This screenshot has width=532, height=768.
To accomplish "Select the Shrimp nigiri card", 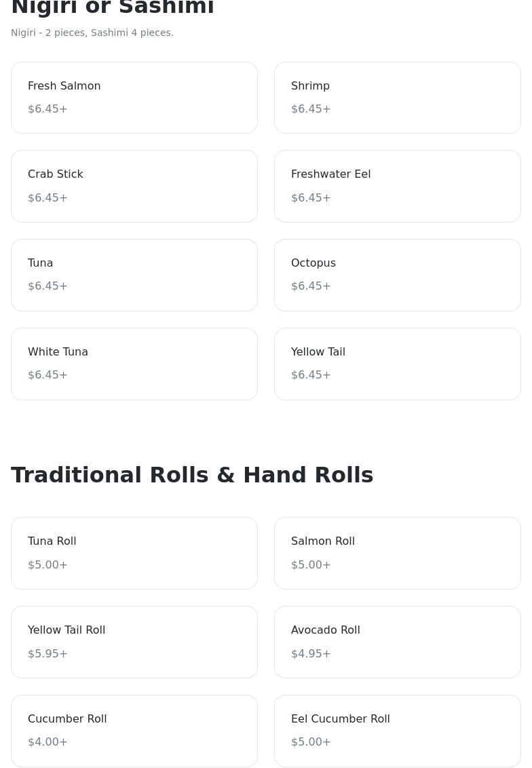I will click(398, 98).
